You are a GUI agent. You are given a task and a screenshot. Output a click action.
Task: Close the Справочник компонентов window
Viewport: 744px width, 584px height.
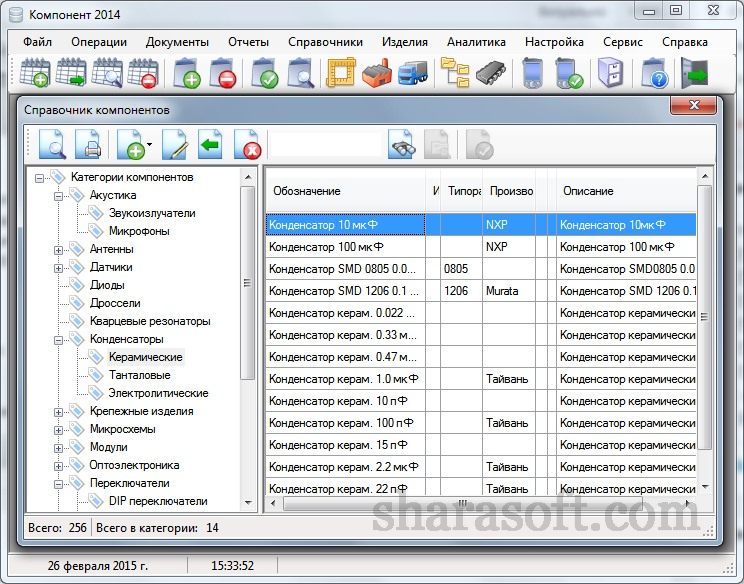[693, 105]
